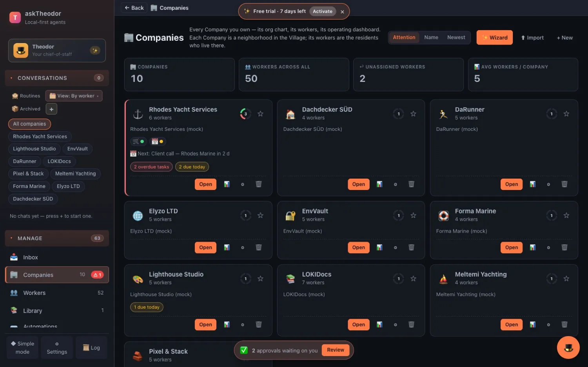This screenshot has width=588, height=367.
Task: Click gear icon on EnvVault card
Action: (x=395, y=248)
